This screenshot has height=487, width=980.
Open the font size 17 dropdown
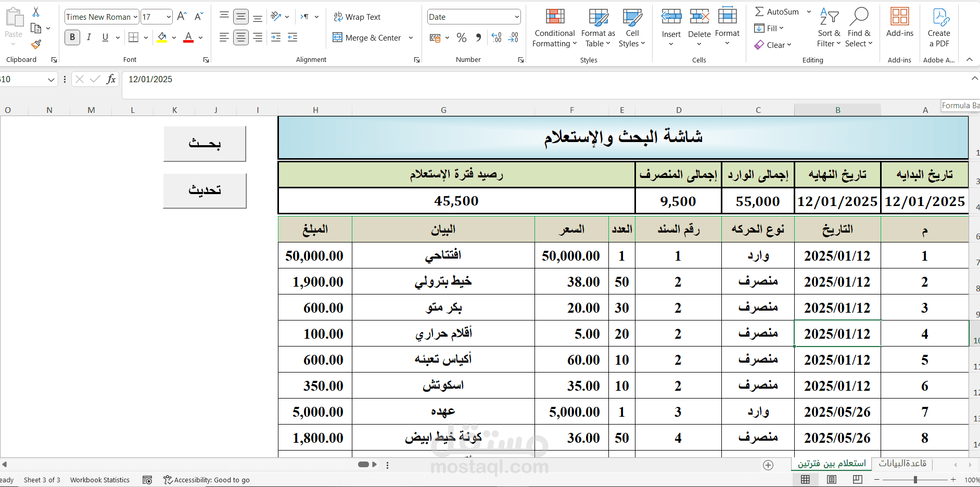169,17
